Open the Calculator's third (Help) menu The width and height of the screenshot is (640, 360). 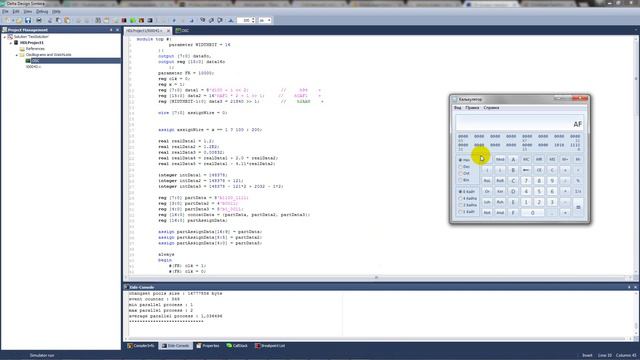pyautogui.click(x=491, y=108)
